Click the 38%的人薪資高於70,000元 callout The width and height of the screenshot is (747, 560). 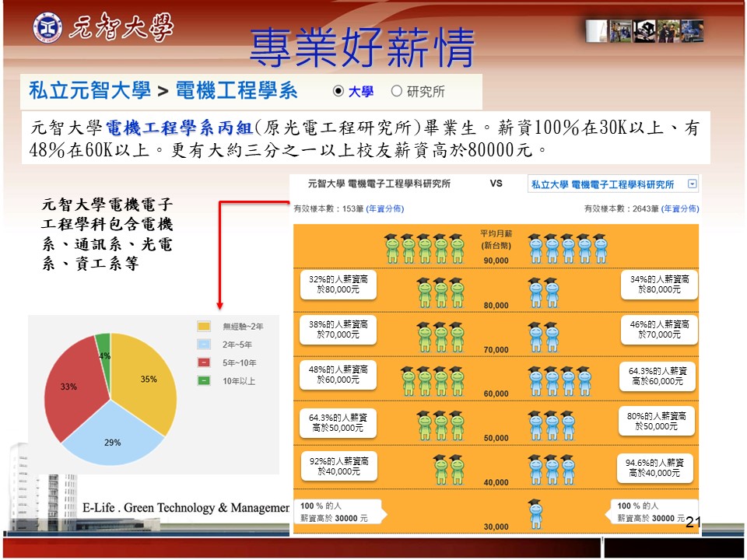pyautogui.click(x=338, y=330)
